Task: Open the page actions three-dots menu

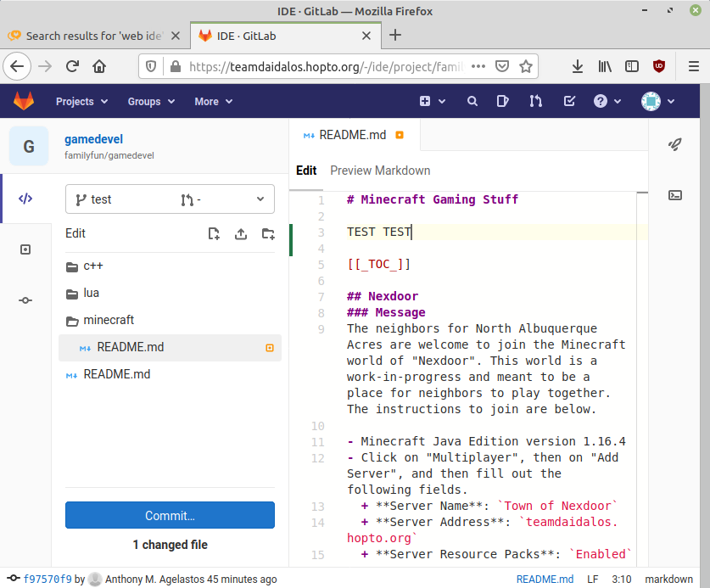Action: coord(478,66)
